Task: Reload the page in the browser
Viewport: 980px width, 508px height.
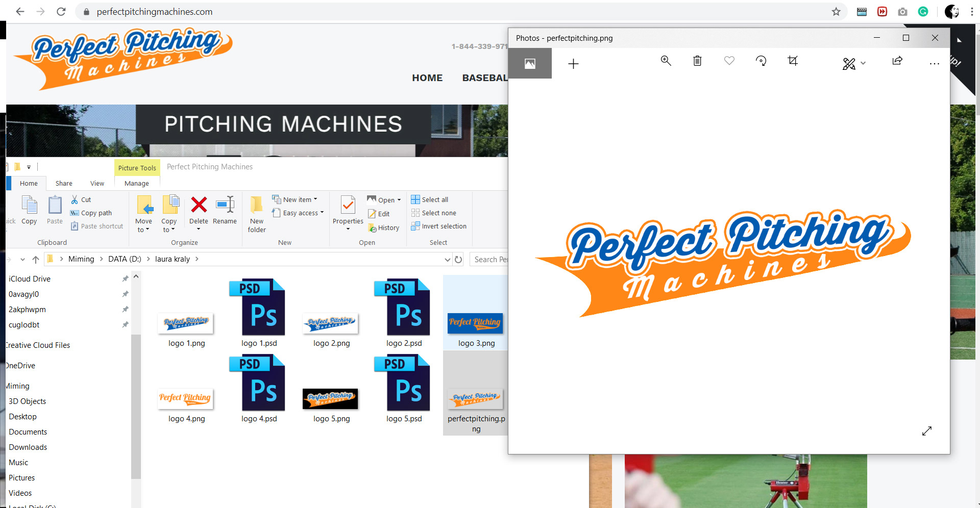Action: [61, 11]
